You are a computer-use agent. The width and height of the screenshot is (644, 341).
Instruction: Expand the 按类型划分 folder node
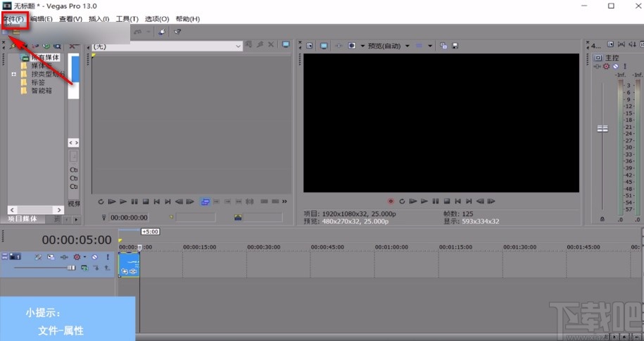click(13, 75)
